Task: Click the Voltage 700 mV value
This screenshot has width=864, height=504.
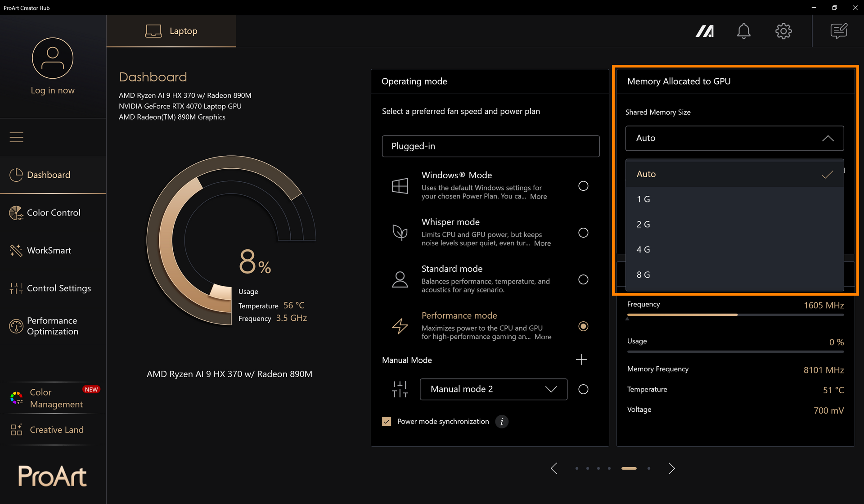Action: tap(828, 410)
